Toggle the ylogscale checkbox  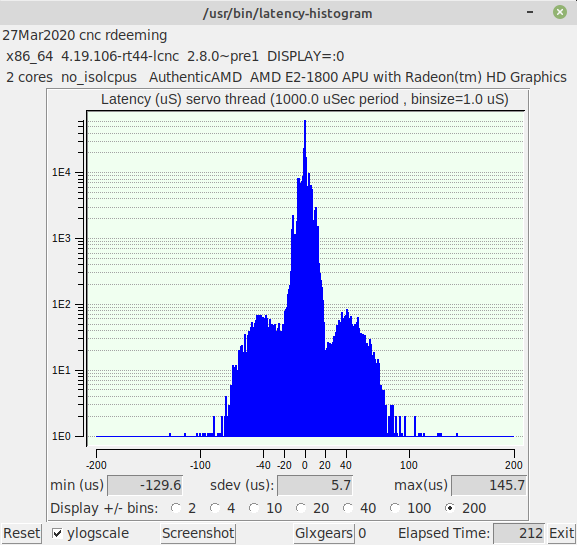click(x=57, y=533)
